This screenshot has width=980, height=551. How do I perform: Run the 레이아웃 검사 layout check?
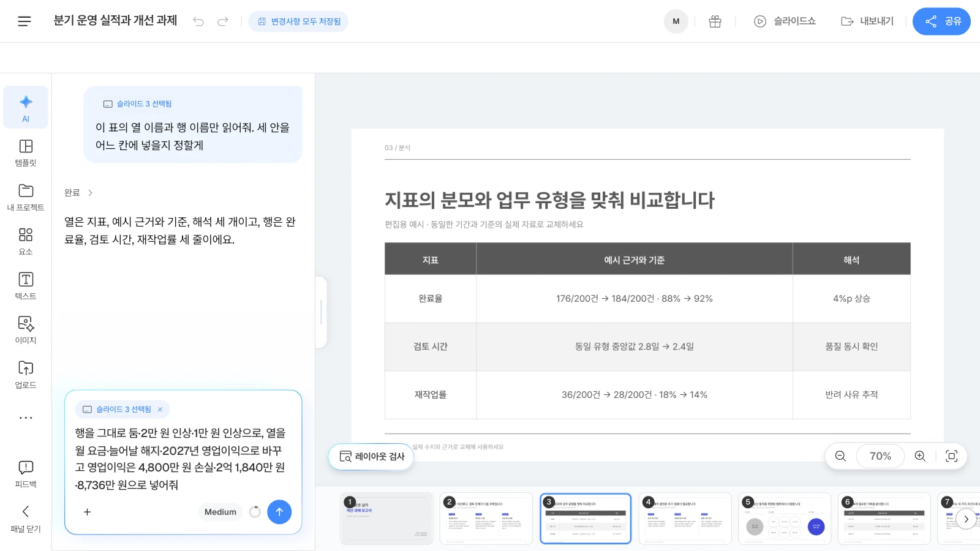click(x=372, y=457)
